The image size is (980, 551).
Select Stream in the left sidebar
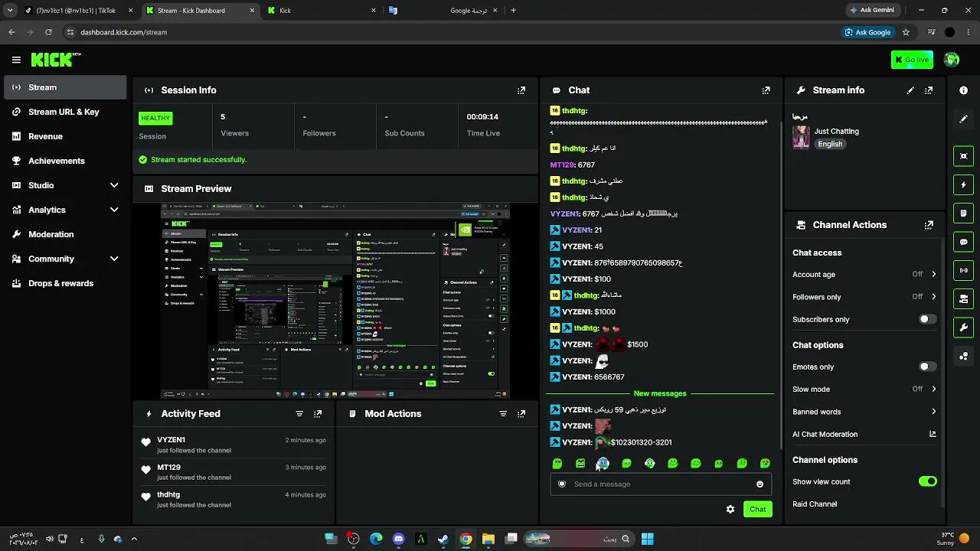click(x=65, y=87)
